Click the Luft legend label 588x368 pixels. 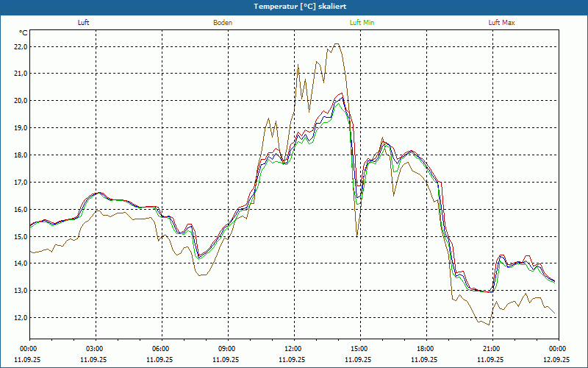[x=84, y=23]
